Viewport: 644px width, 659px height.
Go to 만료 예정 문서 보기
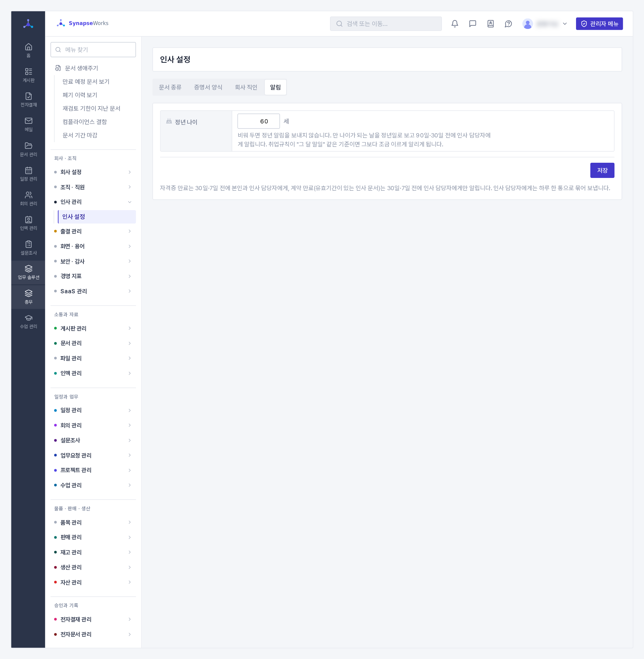tap(86, 81)
